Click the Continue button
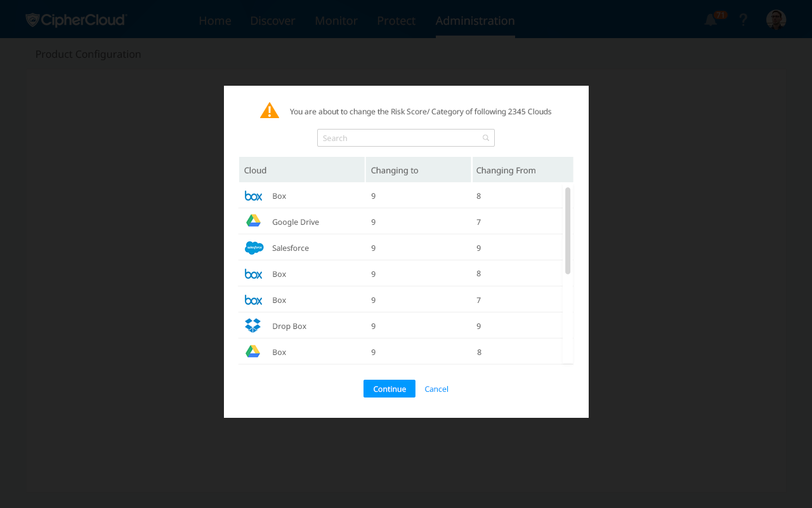 (390, 389)
